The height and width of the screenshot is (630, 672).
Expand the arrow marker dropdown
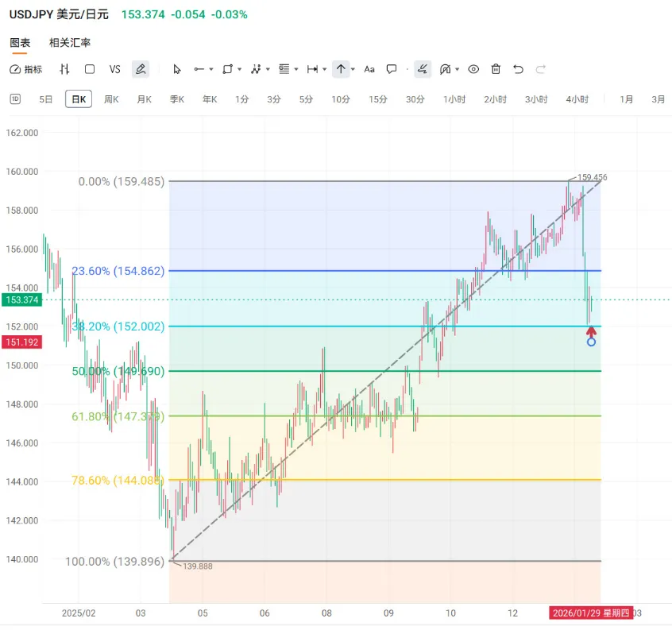(x=353, y=69)
